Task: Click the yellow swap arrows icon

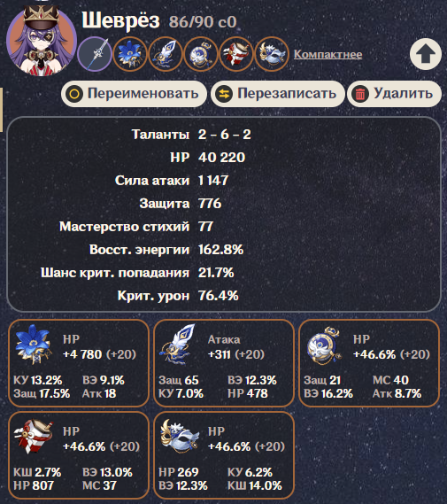Action: pyautogui.click(x=224, y=94)
